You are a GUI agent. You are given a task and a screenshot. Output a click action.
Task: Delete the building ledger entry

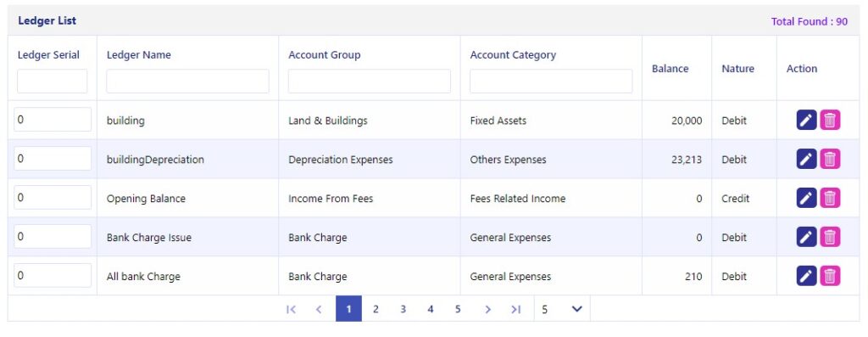pos(830,120)
